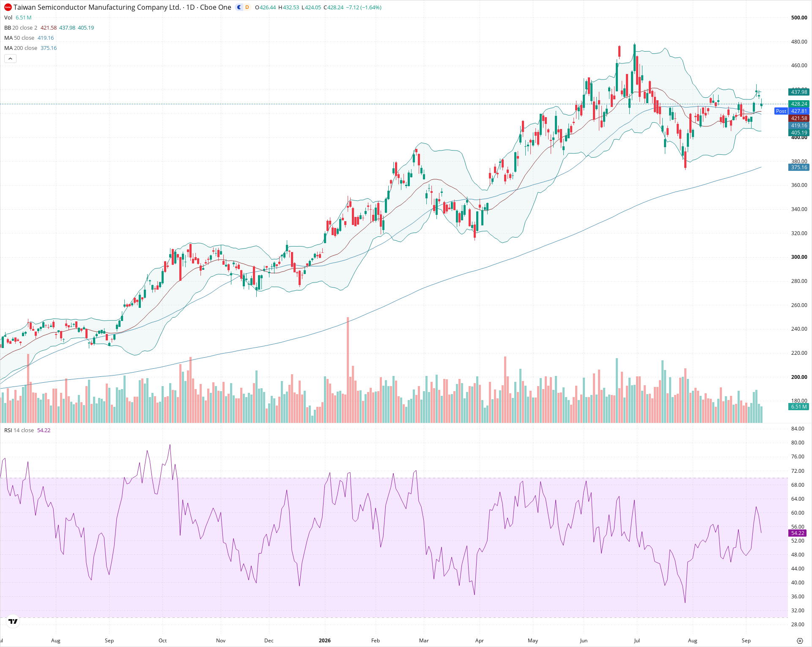Image resolution: width=812 pixels, height=647 pixels.
Task: Click the Post 427.81 price label
Action: point(792,111)
